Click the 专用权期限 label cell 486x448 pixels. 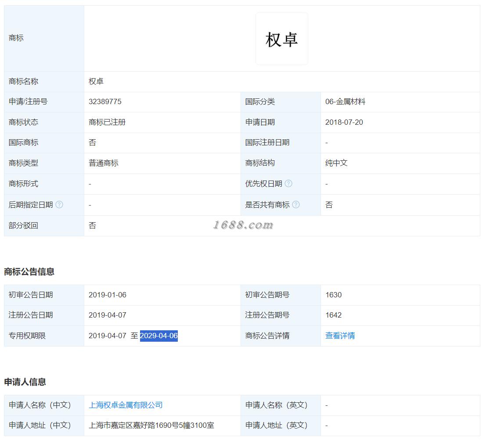(44, 336)
